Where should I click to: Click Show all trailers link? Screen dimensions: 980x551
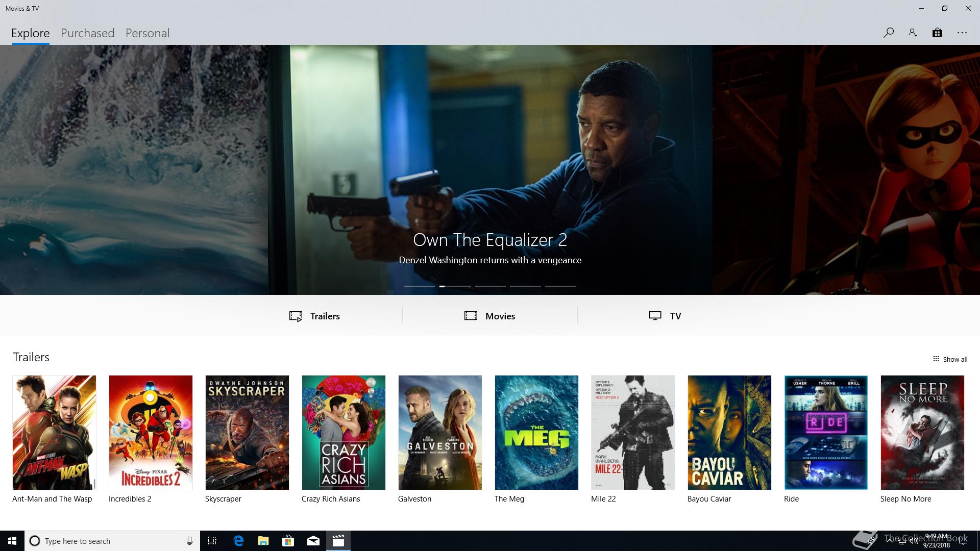point(950,359)
